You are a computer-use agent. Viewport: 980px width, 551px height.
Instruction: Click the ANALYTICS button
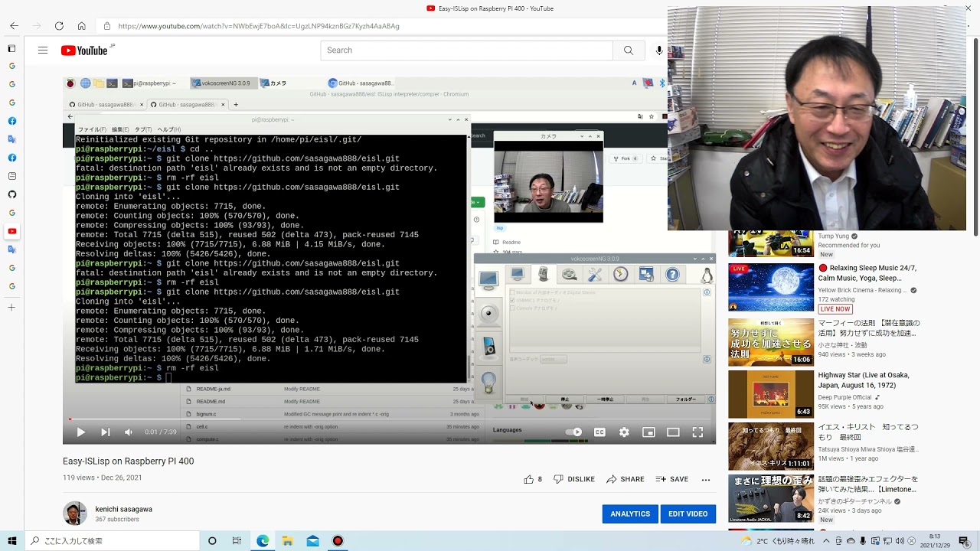pyautogui.click(x=630, y=514)
